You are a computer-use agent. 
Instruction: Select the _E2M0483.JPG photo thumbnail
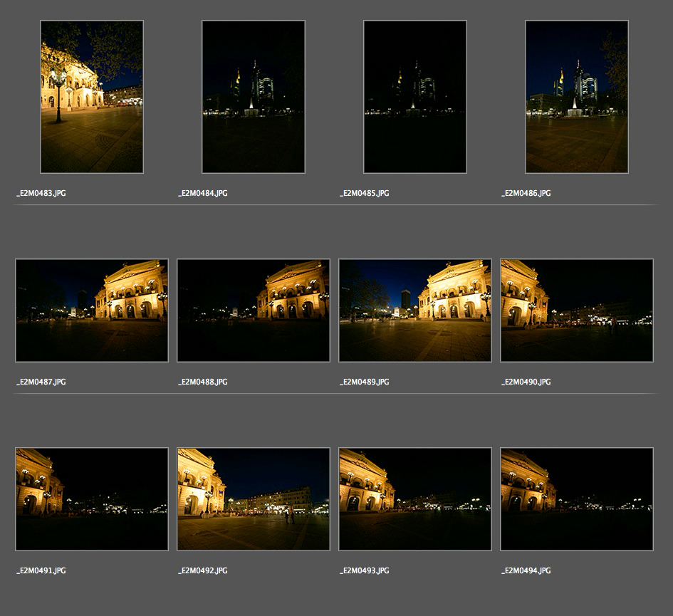point(92,97)
